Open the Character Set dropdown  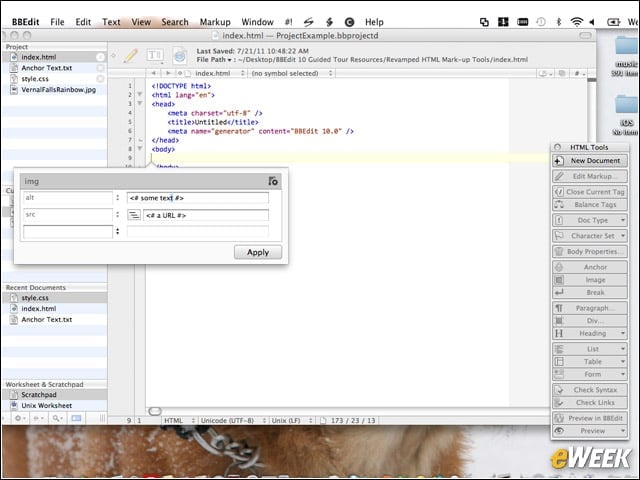590,236
